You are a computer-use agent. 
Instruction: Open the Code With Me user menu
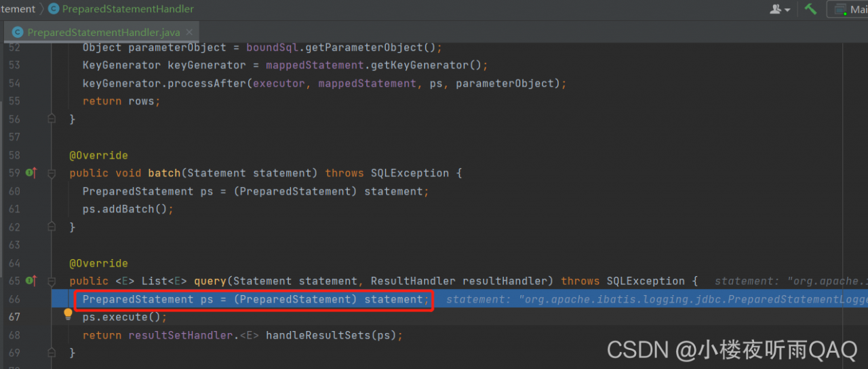pyautogui.click(x=781, y=9)
